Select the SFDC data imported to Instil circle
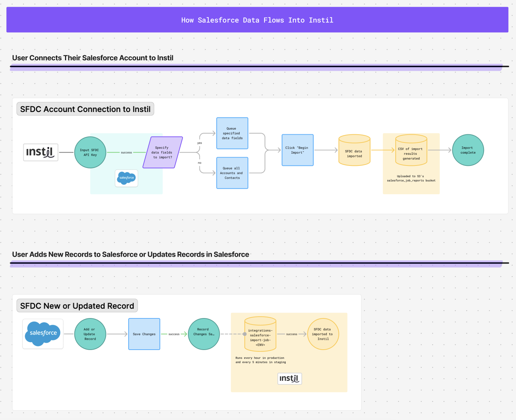The height and width of the screenshot is (420, 516). tap(323, 334)
